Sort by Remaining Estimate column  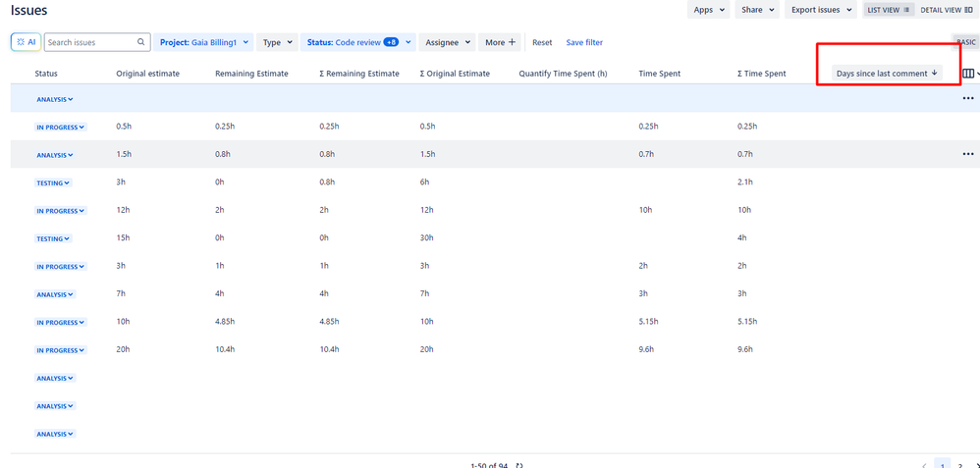(251, 74)
